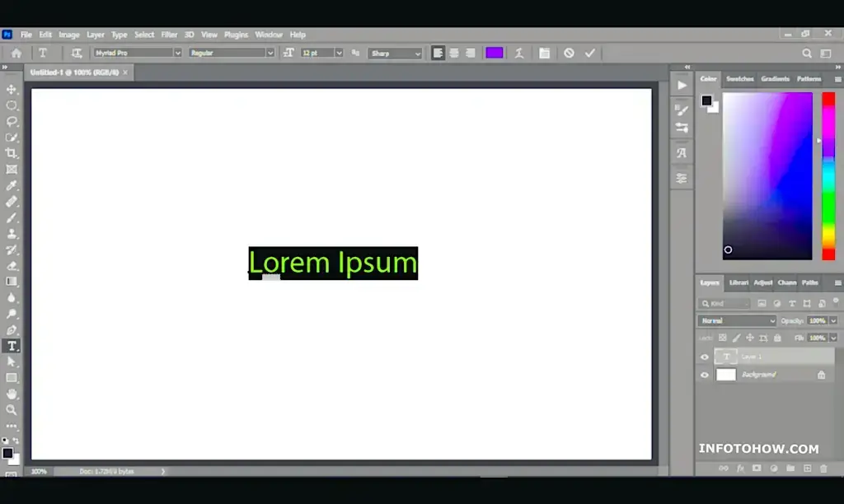The width and height of the screenshot is (844, 504).
Task: Select the Path Selection tool
Action: pyautogui.click(x=12, y=362)
